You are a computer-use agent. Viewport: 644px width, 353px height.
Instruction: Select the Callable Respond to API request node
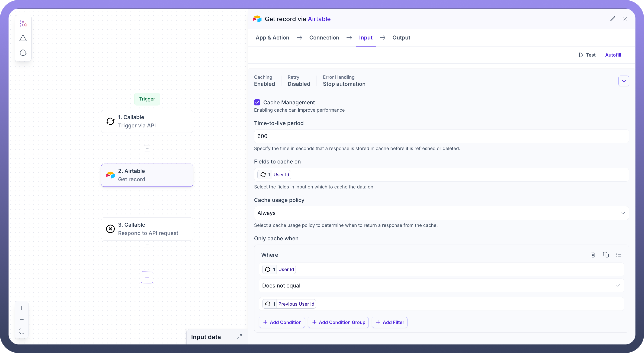coord(147,229)
